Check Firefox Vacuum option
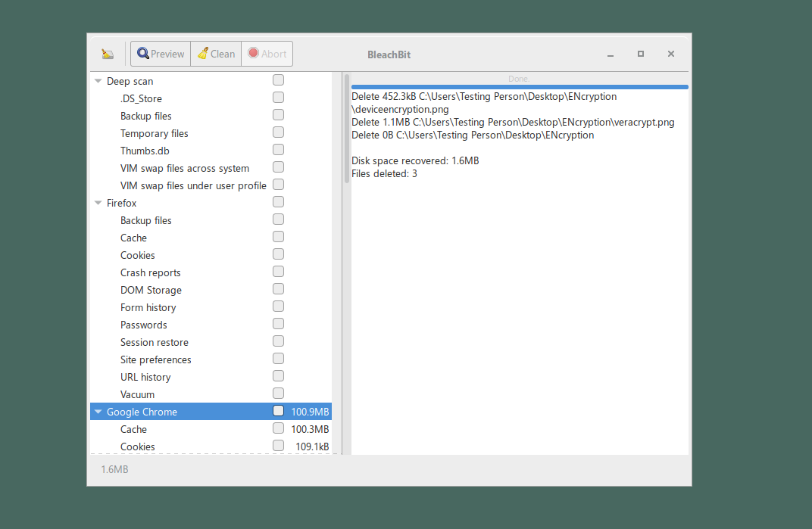The image size is (812, 529). click(x=278, y=394)
